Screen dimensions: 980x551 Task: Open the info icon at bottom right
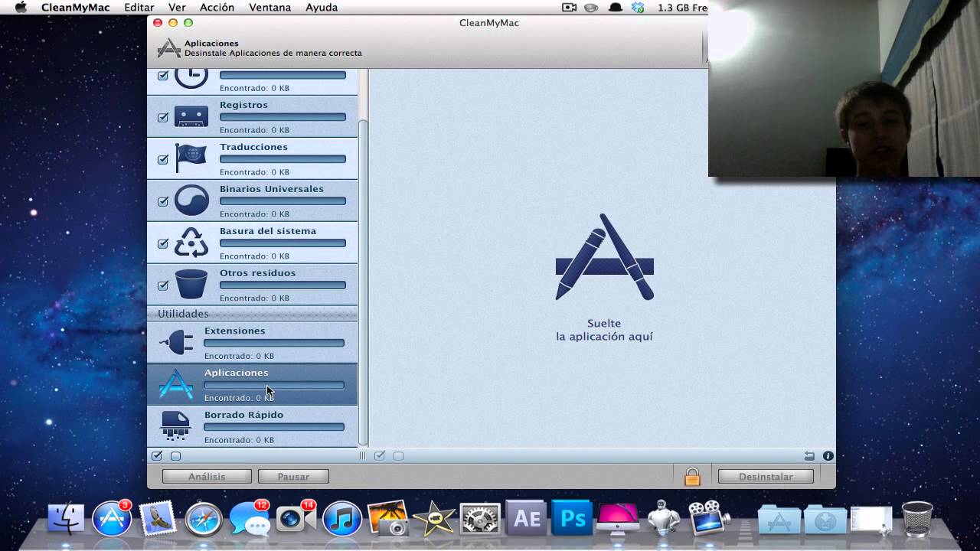828,455
